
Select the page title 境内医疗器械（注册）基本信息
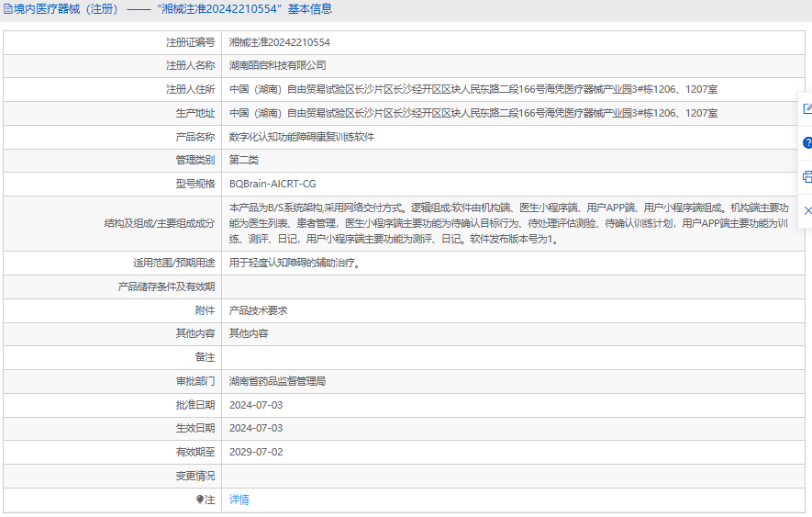coord(173,9)
